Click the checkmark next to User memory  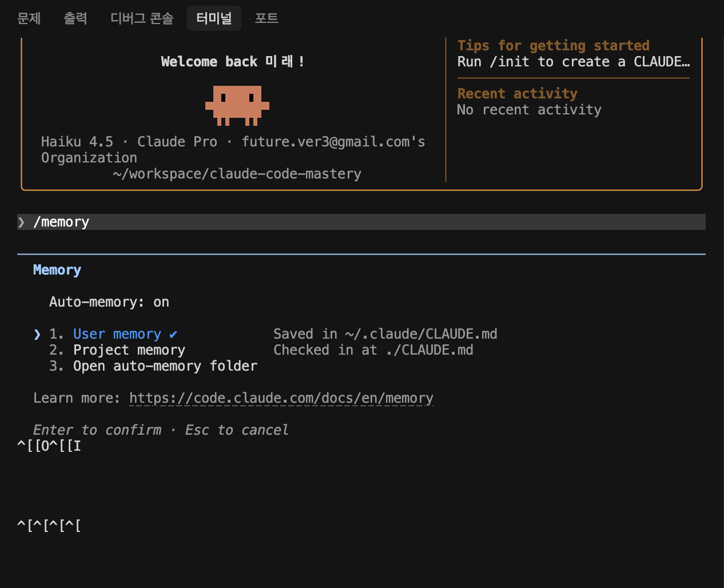coord(173,334)
